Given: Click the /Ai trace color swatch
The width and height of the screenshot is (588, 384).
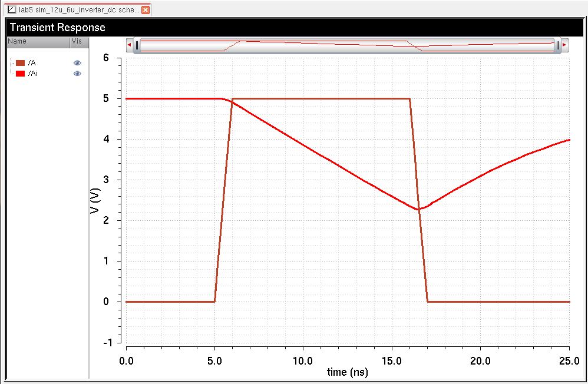Looking at the screenshot, I should (20, 74).
